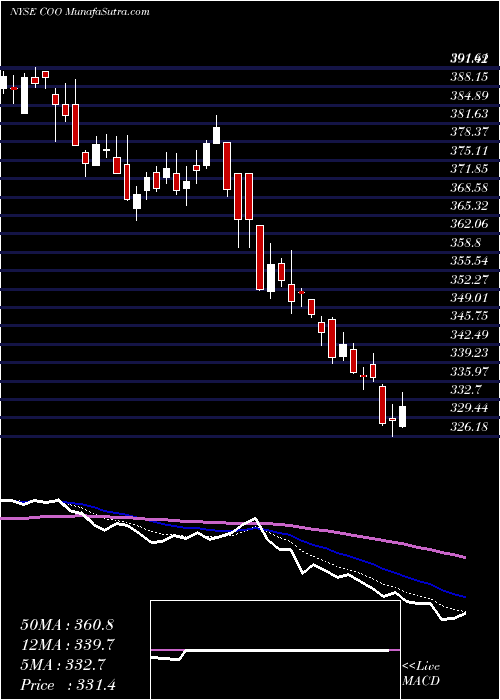Select the 365.32 price label

click(469, 205)
